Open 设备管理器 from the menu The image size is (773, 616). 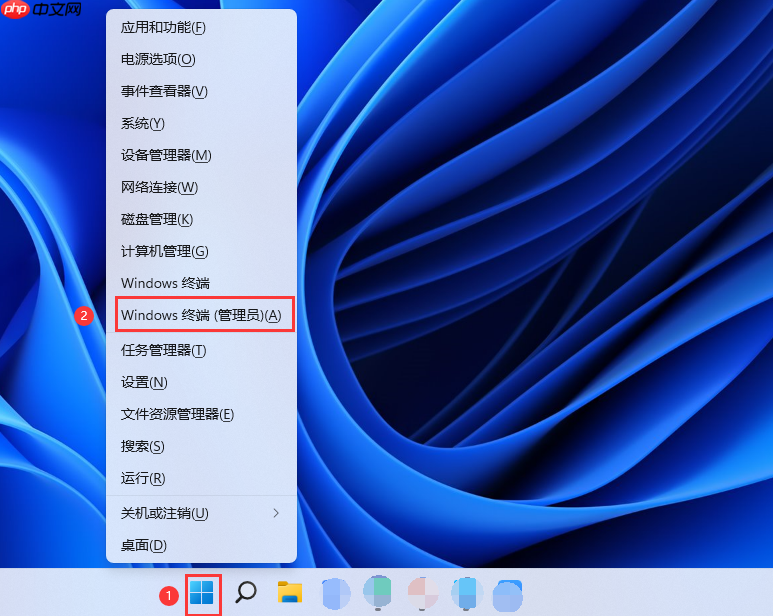166,155
